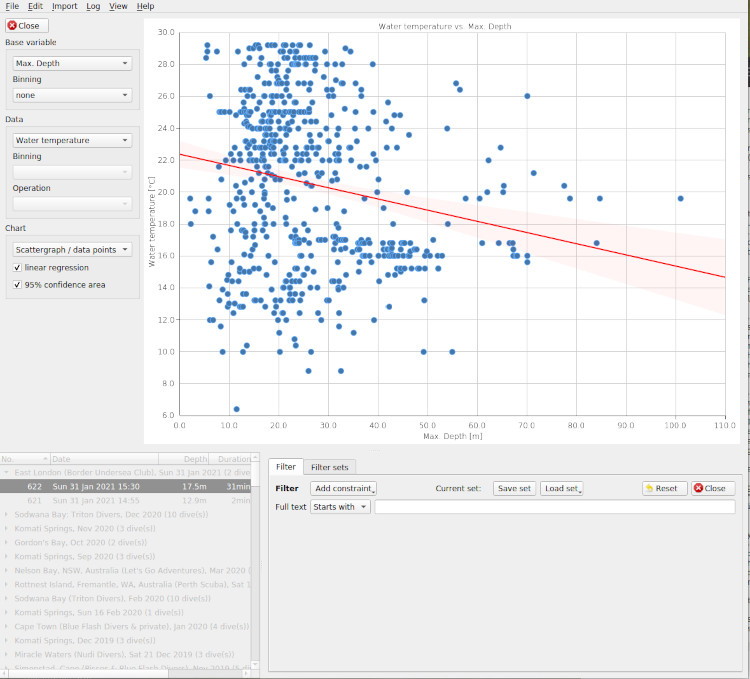Open the Max. Depth base variable dropdown

[72, 63]
